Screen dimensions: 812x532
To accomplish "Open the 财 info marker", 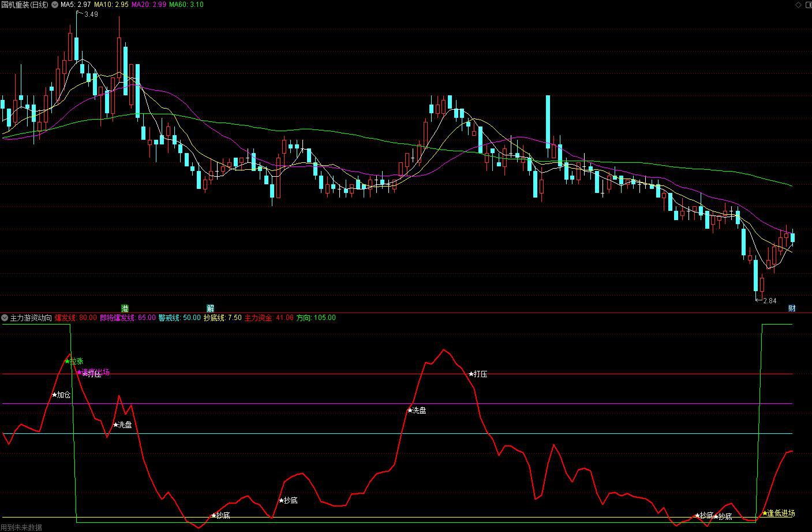I will tap(792, 308).
